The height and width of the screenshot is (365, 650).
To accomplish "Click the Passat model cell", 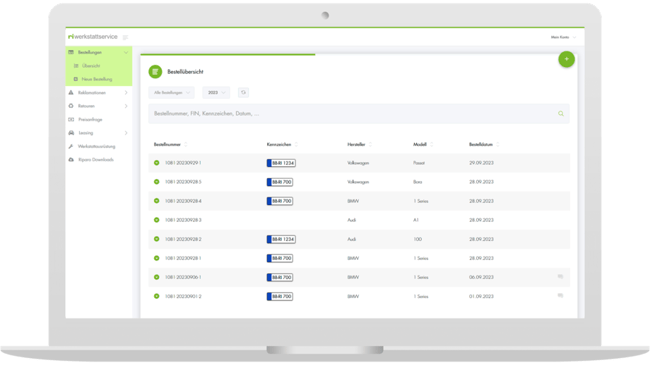I will tap(419, 163).
